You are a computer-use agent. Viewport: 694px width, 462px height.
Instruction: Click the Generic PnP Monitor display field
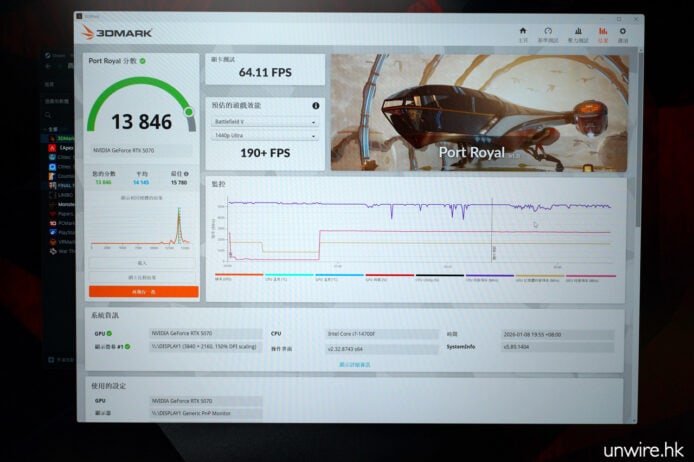[206, 413]
